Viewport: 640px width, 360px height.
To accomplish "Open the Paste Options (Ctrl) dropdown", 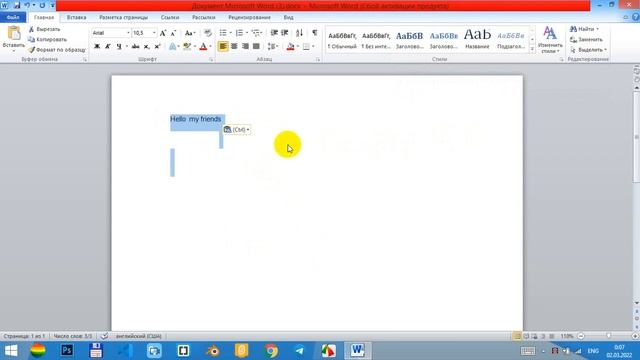I will coord(238,130).
